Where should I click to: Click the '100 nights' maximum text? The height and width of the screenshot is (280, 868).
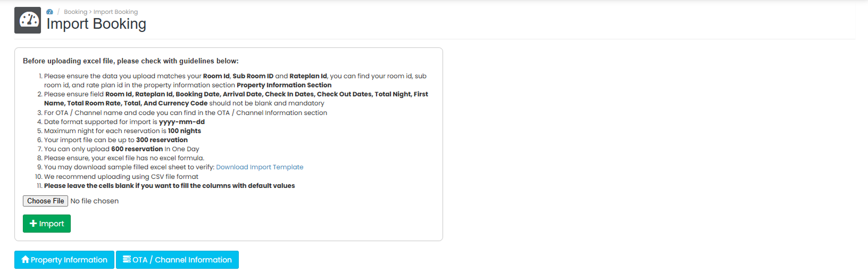[185, 131]
